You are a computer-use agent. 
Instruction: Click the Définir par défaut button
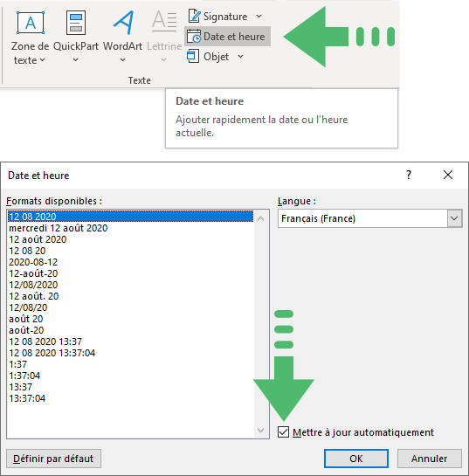point(53,459)
